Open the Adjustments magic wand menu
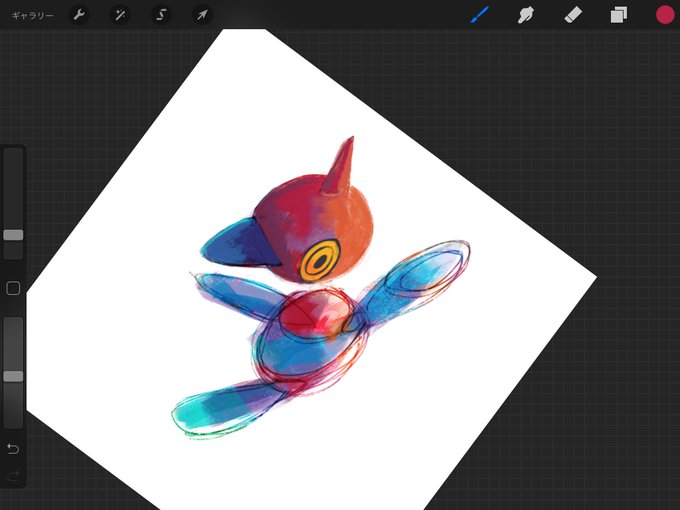 120,15
